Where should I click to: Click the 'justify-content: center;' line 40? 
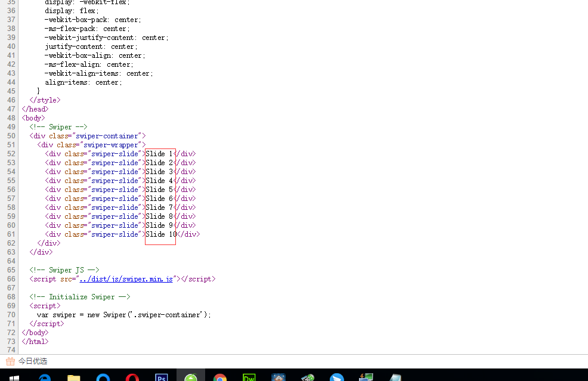(x=91, y=47)
